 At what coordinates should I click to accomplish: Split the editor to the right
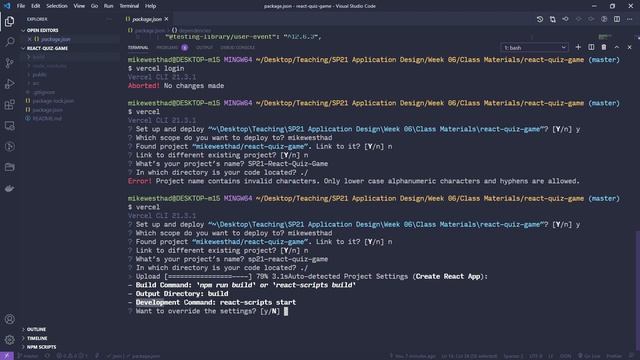[617, 19]
